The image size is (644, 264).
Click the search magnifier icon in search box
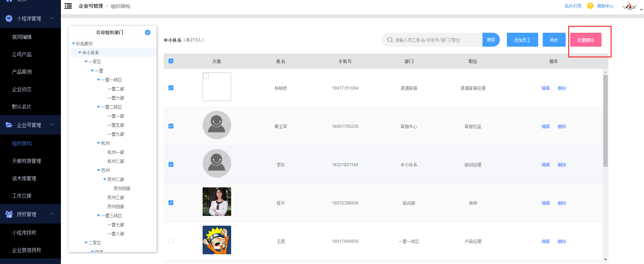390,40
